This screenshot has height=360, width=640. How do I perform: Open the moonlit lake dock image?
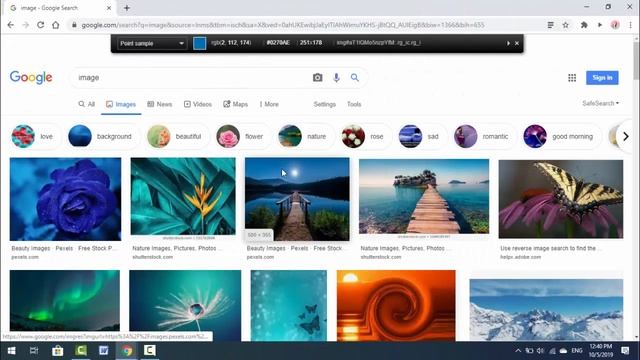click(297, 199)
